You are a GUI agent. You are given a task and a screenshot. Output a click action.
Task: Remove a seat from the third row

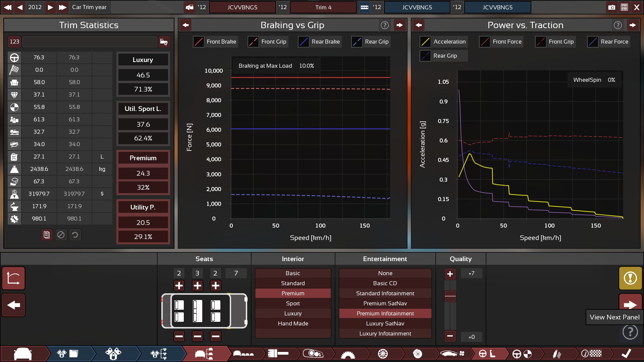(215, 336)
